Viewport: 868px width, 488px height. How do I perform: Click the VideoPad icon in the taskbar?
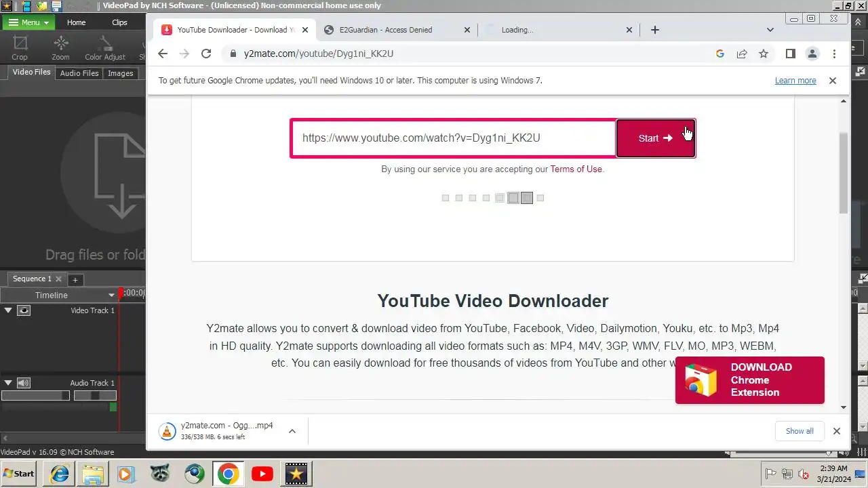click(x=296, y=474)
